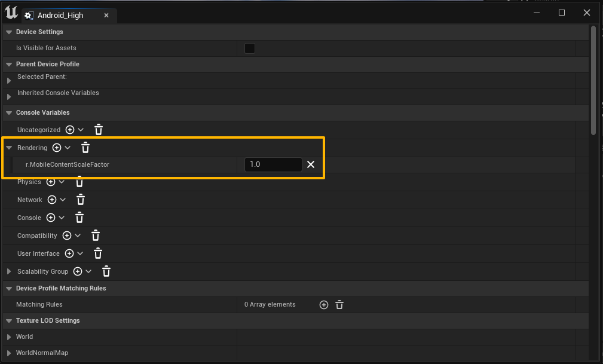Click the Matching Rules label
The width and height of the screenshot is (603, 364).
[39, 304]
